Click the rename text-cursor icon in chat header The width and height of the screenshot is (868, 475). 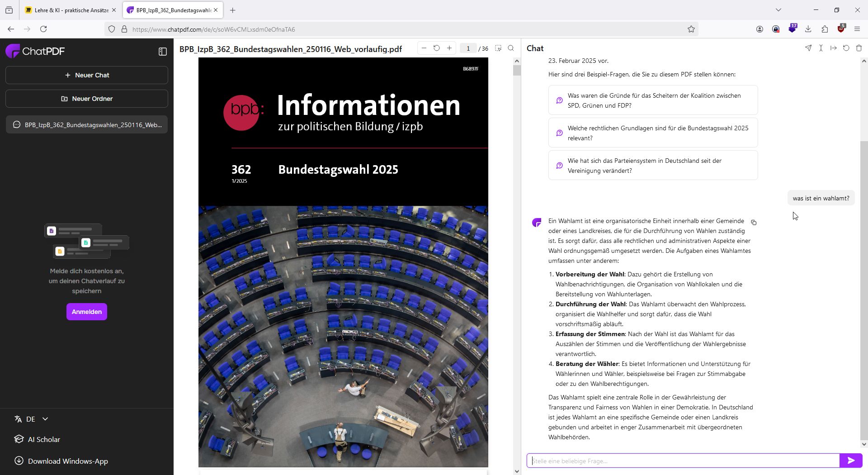click(821, 48)
